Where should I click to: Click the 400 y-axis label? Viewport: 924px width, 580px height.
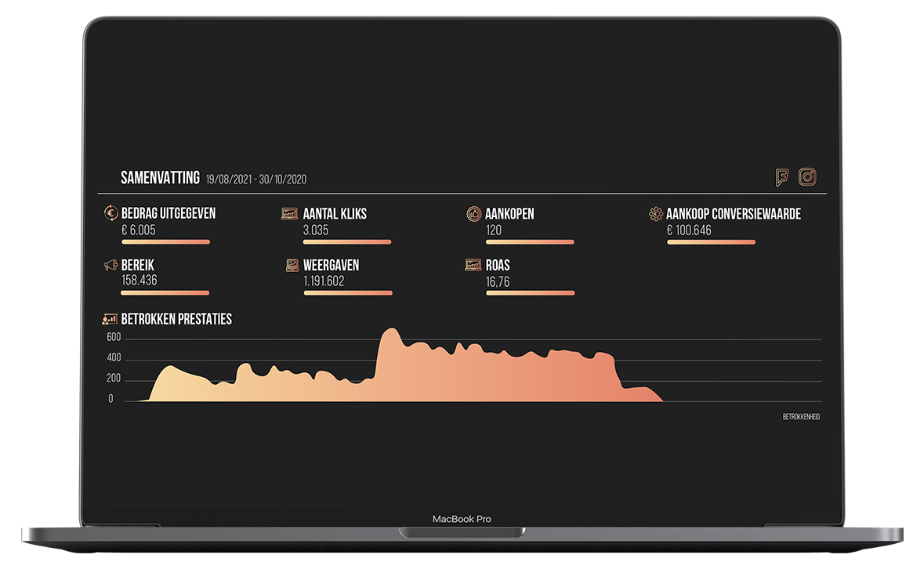(114, 357)
